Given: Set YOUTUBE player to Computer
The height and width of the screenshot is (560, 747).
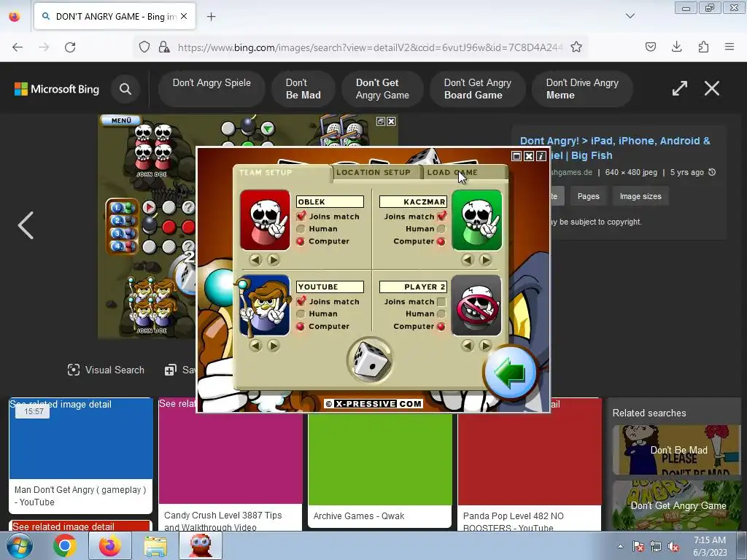Looking at the screenshot, I should click(x=301, y=327).
